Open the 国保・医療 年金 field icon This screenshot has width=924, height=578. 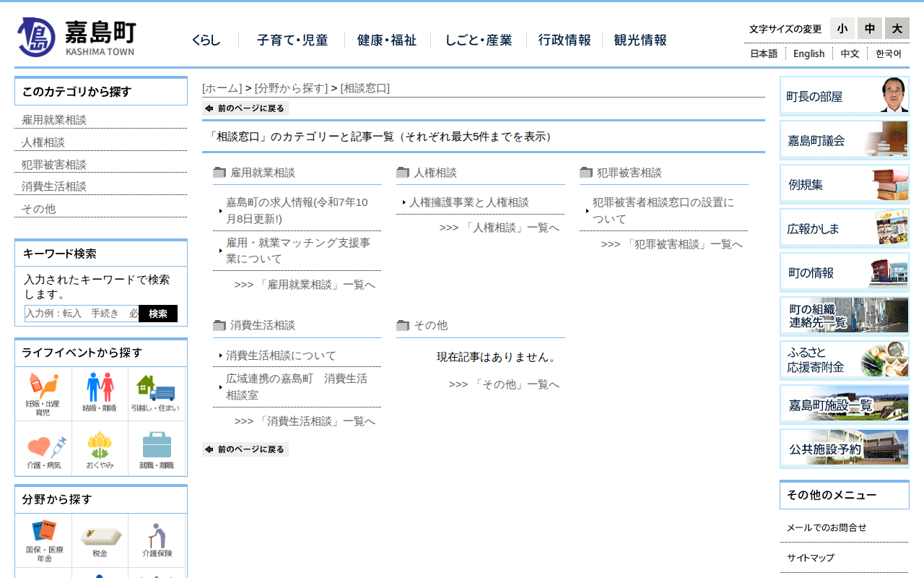click(x=43, y=540)
